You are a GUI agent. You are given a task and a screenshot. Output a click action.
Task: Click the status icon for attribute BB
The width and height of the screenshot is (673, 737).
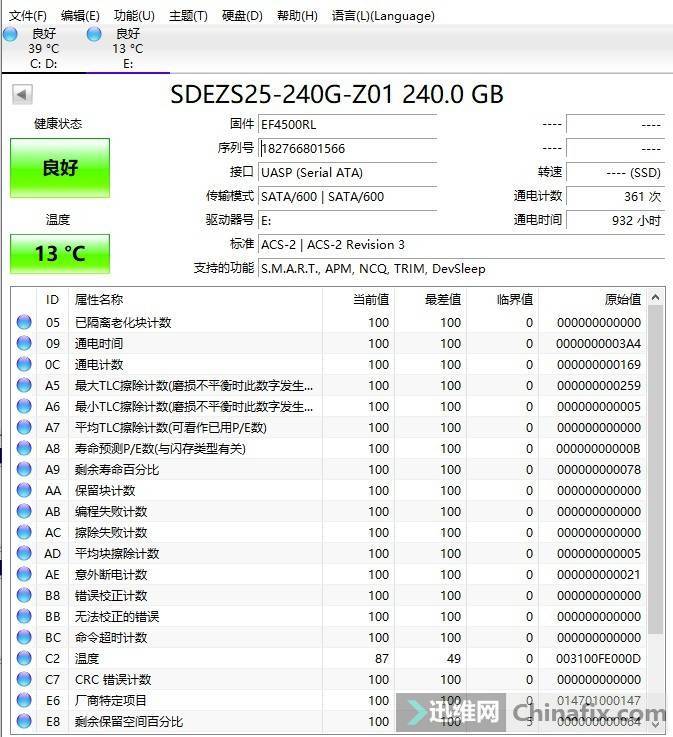pos(24,616)
